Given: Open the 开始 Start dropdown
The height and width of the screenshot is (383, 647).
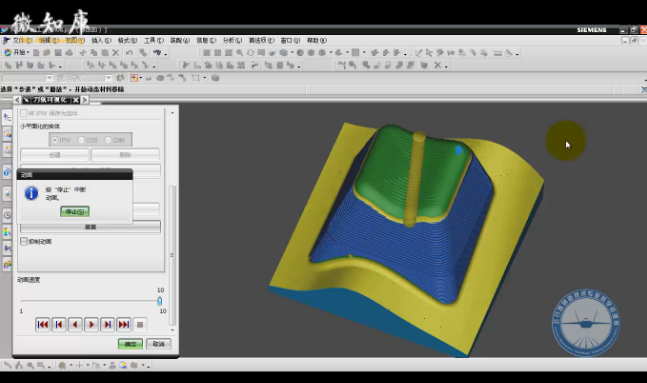Looking at the screenshot, I should [17, 52].
